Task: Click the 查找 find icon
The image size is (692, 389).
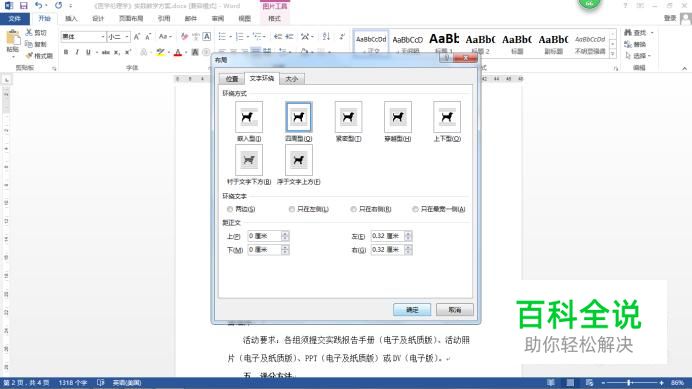Action: [x=628, y=33]
